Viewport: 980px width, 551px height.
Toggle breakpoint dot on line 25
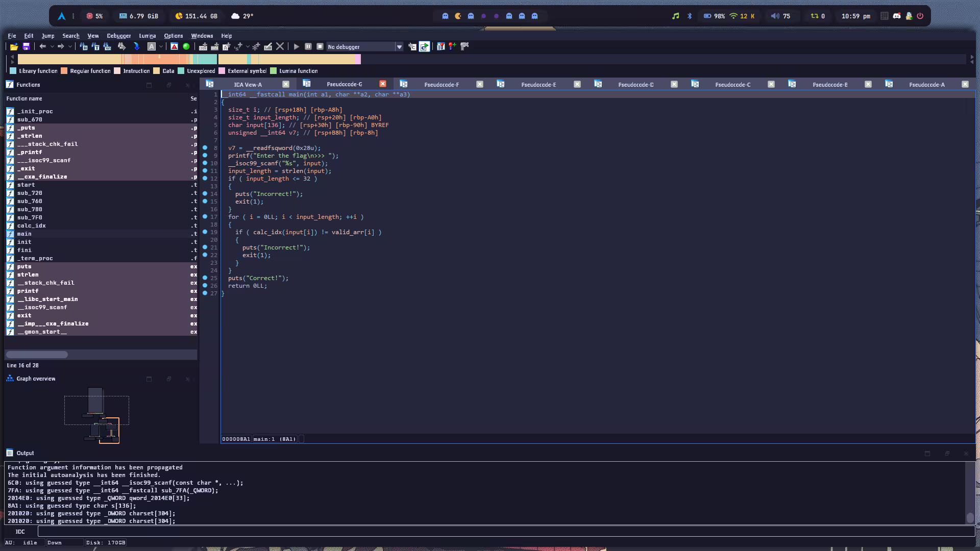pyautogui.click(x=205, y=278)
